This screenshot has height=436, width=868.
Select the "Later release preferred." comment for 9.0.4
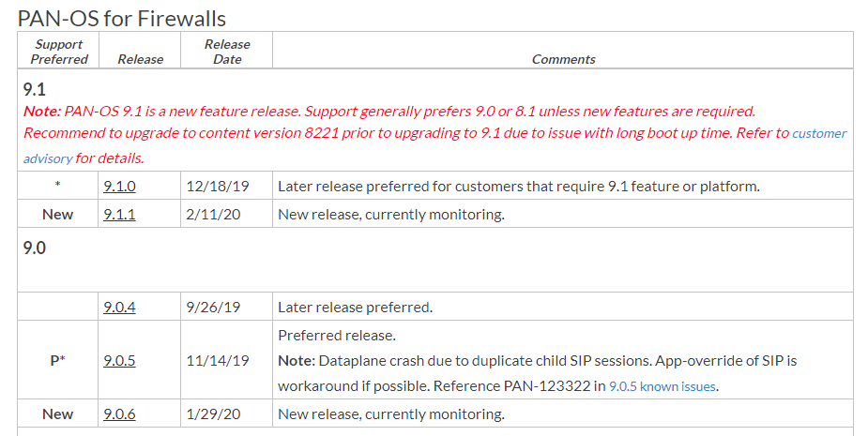click(x=355, y=307)
